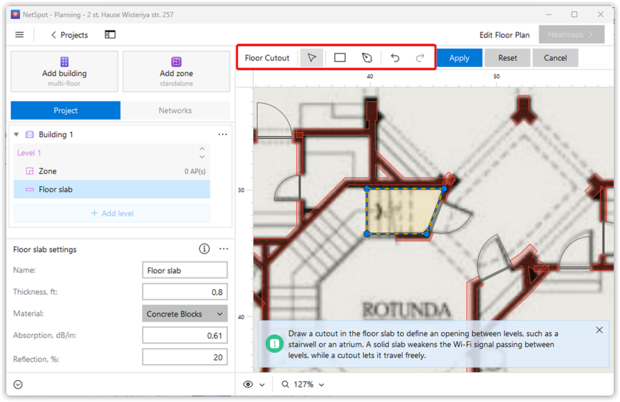Viewport: 620px width, 402px height.
Task: Open floor slab settings more options
Action: pyautogui.click(x=224, y=249)
